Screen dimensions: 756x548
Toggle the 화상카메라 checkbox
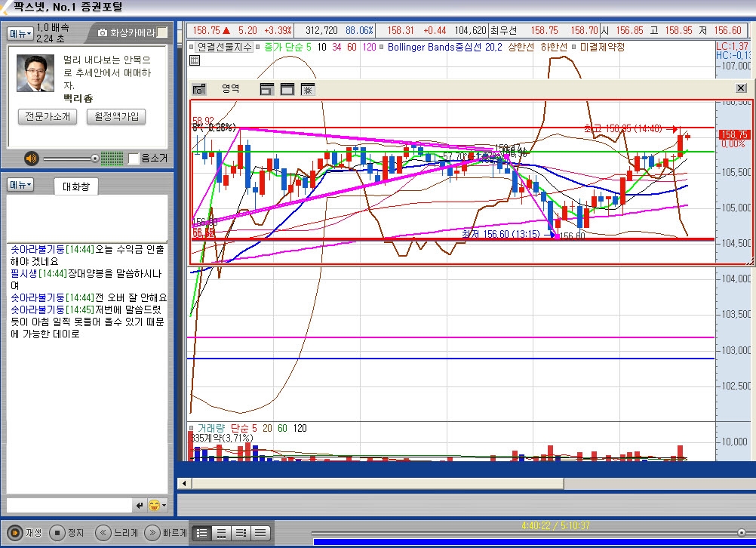click(162, 32)
